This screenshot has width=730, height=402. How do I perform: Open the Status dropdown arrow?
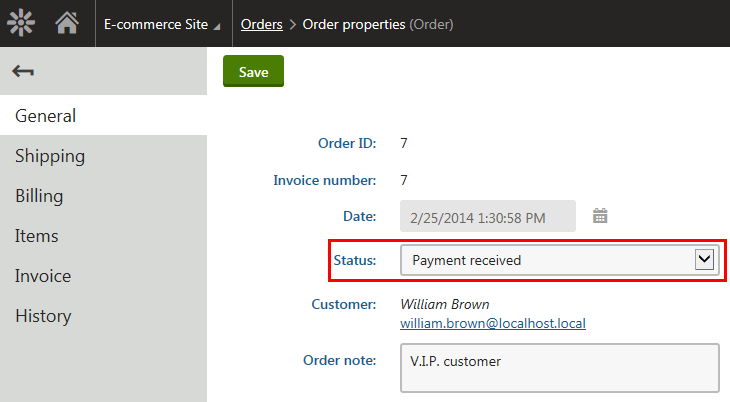coord(704,259)
